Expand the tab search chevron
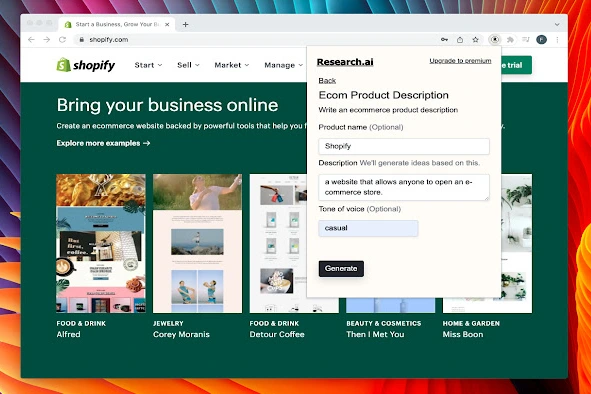 click(x=557, y=25)
